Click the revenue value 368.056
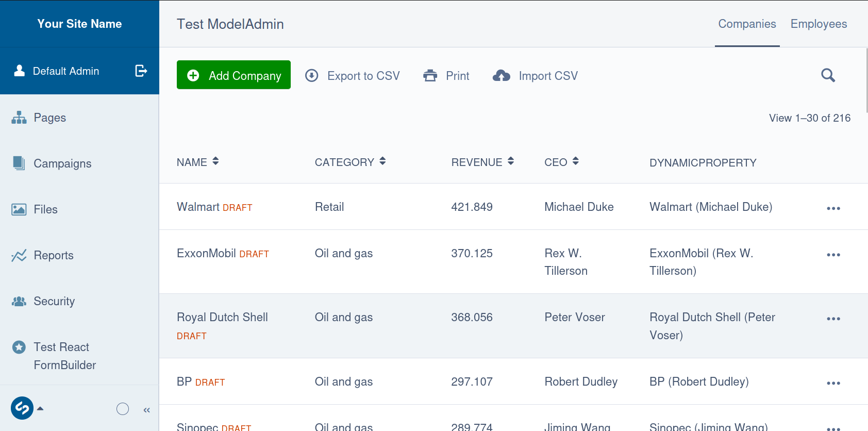 [x=472, y=317]
